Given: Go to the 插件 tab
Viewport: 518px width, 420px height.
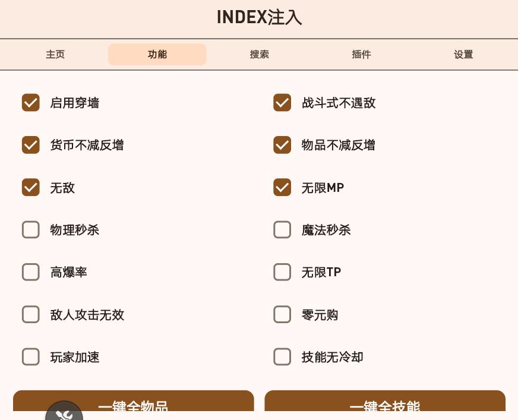Looking at the screenshot, I should pyautogui.click(x=361, y=55).
